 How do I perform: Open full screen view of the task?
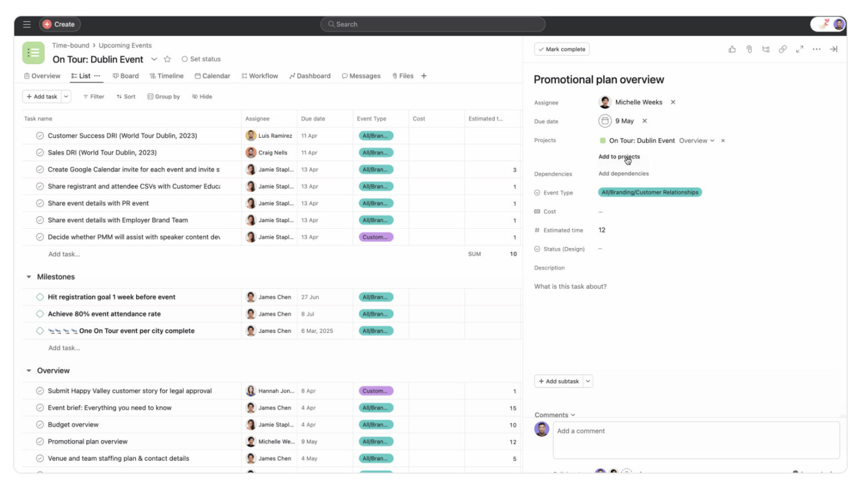(x=800, y=49)
